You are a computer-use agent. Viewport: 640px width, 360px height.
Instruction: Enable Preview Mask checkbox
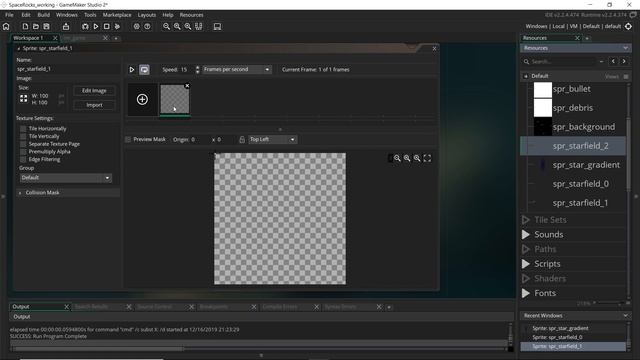coord(128,140)
